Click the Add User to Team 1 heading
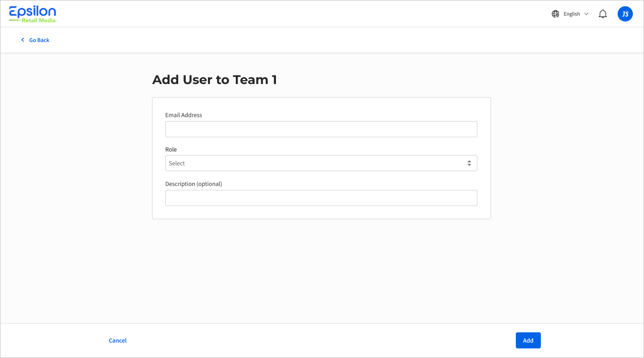 pos(215,80)
